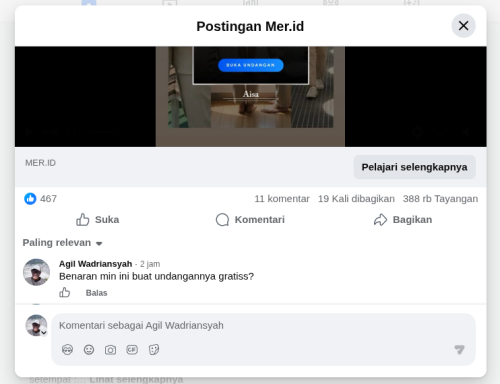Reply with Balas on Agil's comment
500x384 pixels.
tap(97, 293)
